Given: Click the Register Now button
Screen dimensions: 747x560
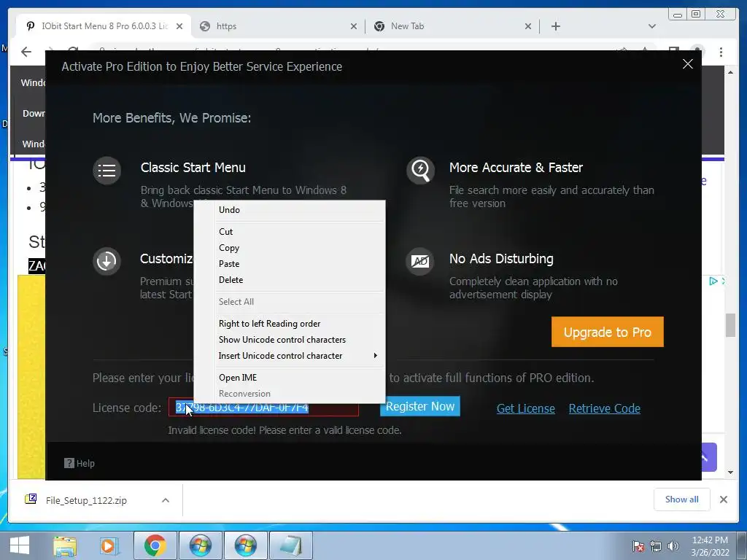Looking at the screenshot, I should (x=419, y=406).
